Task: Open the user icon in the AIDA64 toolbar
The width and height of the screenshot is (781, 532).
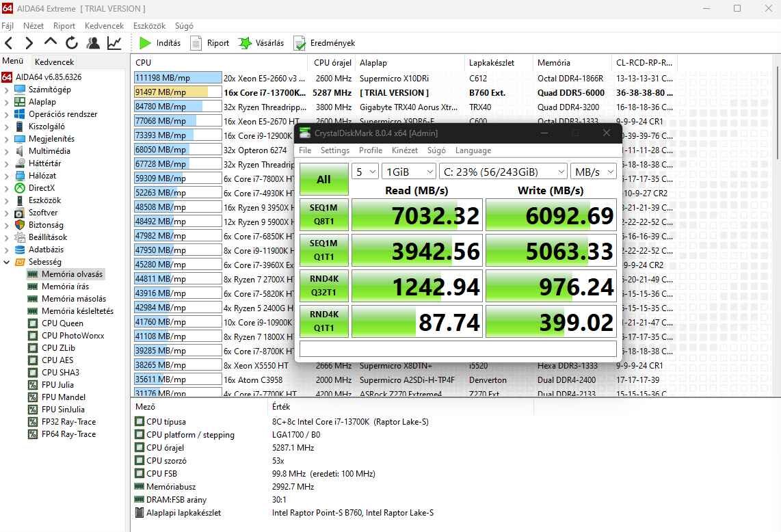Action: pos(92,43)
